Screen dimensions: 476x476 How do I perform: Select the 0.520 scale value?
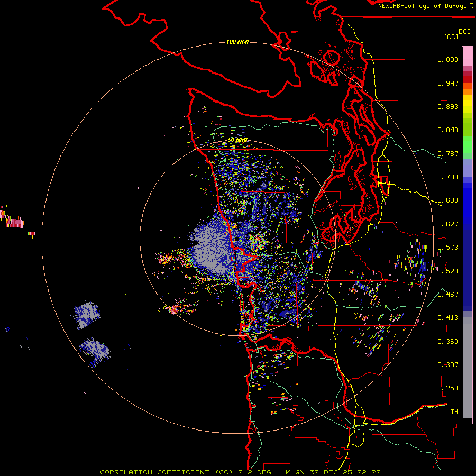pos(448,271)
